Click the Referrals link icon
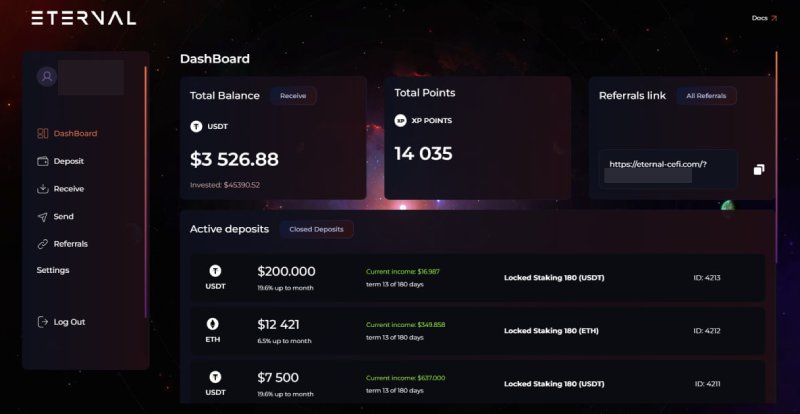Screen dimensions: 800x414 (43, 244)
